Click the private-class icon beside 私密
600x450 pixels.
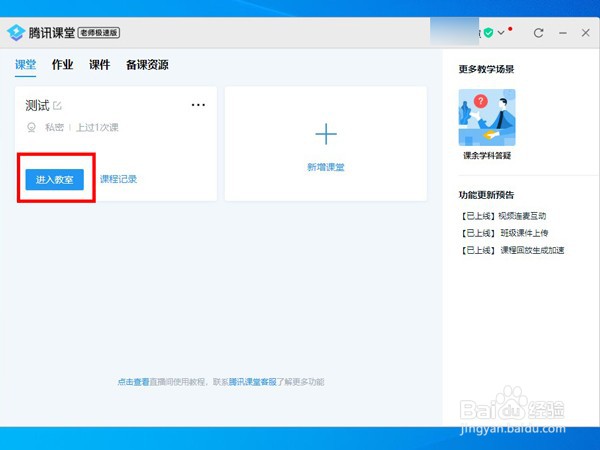(31, 127)
